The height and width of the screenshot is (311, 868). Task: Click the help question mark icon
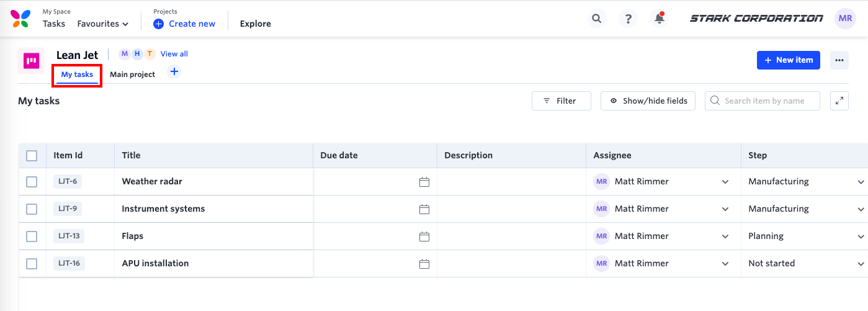(x=628, y=19)
